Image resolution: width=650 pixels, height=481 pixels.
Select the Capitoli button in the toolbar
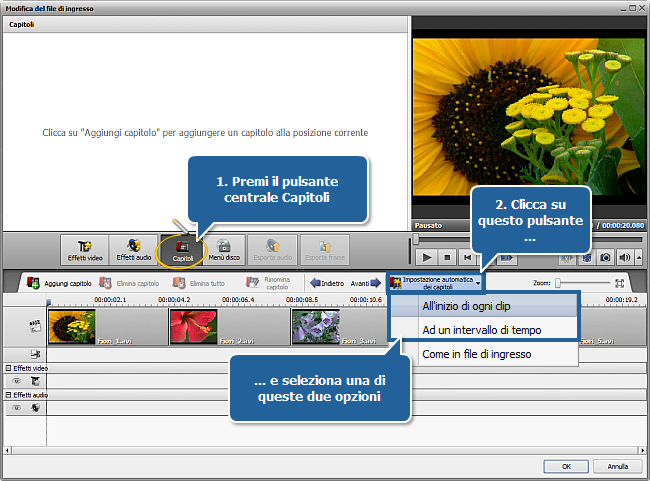(x=182, y=250)
